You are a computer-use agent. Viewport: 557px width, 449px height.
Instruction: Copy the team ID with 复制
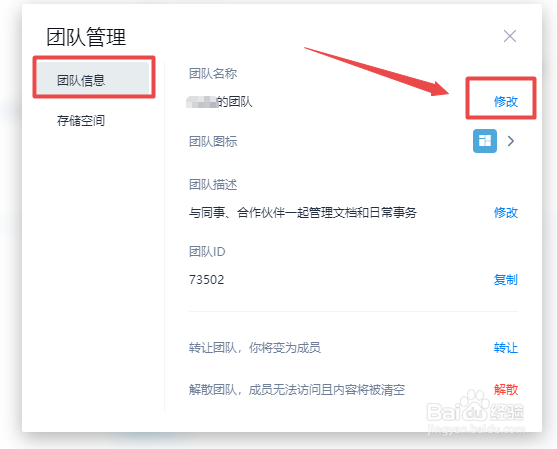coord(506,280)
